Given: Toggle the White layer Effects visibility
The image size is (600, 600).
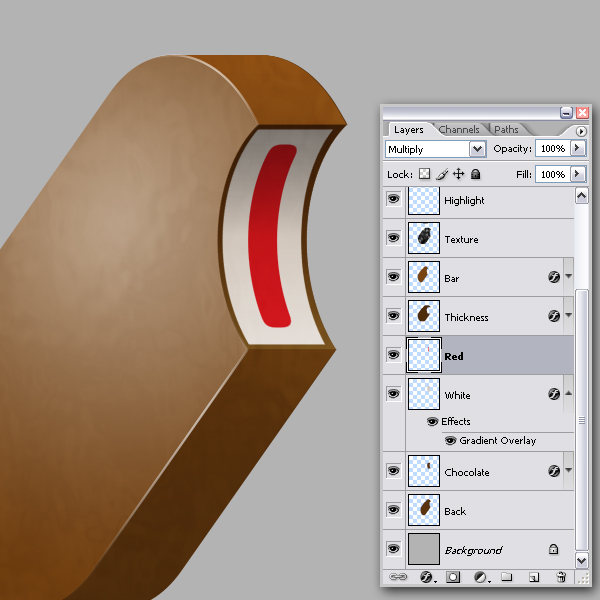Looking at the screenshot, I should click(432, 421).
